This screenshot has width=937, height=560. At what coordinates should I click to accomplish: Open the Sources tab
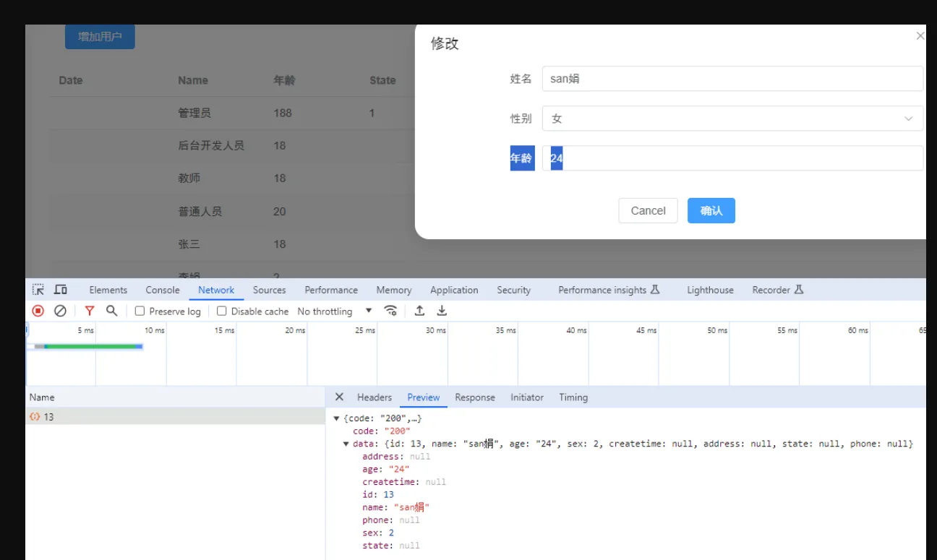(270, 290)
